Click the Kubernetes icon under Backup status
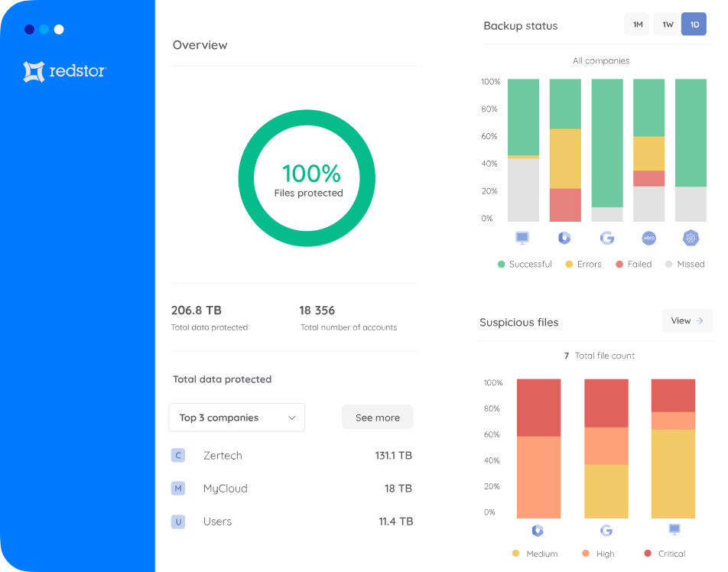The width and height of the screenshot is (728, 572). pos(691,238)
